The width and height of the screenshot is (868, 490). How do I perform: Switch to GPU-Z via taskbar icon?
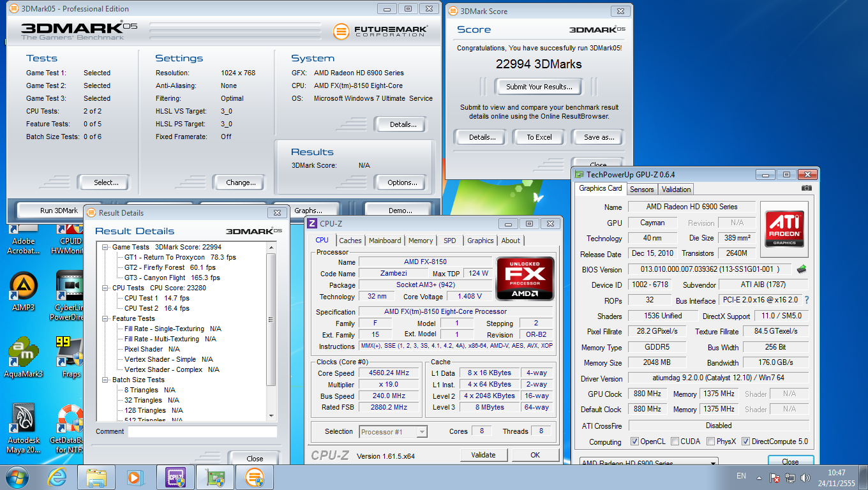tap(214, 477)
